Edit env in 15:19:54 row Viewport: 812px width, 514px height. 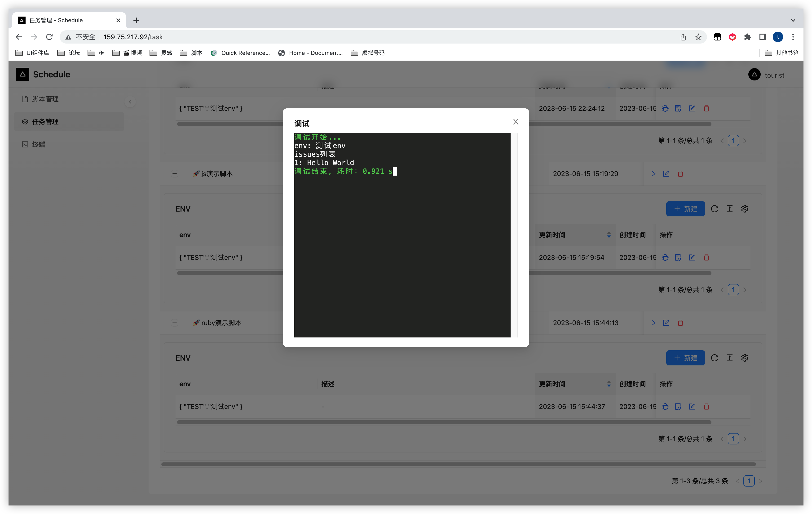point(692,258)
